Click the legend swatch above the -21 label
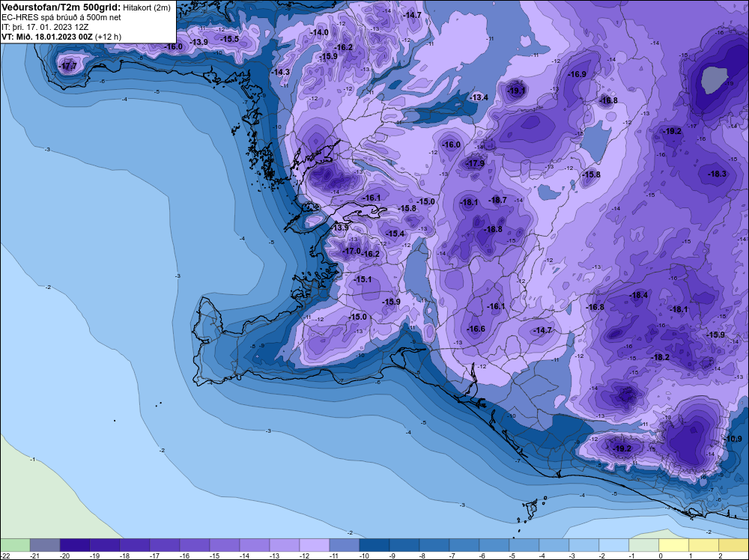 (45, 545)
